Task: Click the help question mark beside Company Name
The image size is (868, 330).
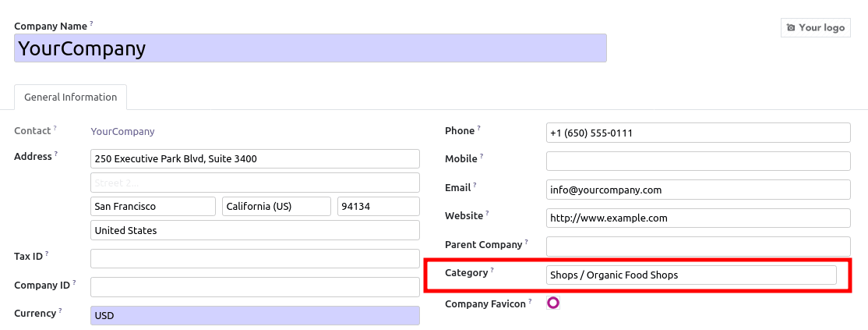Action: pos(92,24)
